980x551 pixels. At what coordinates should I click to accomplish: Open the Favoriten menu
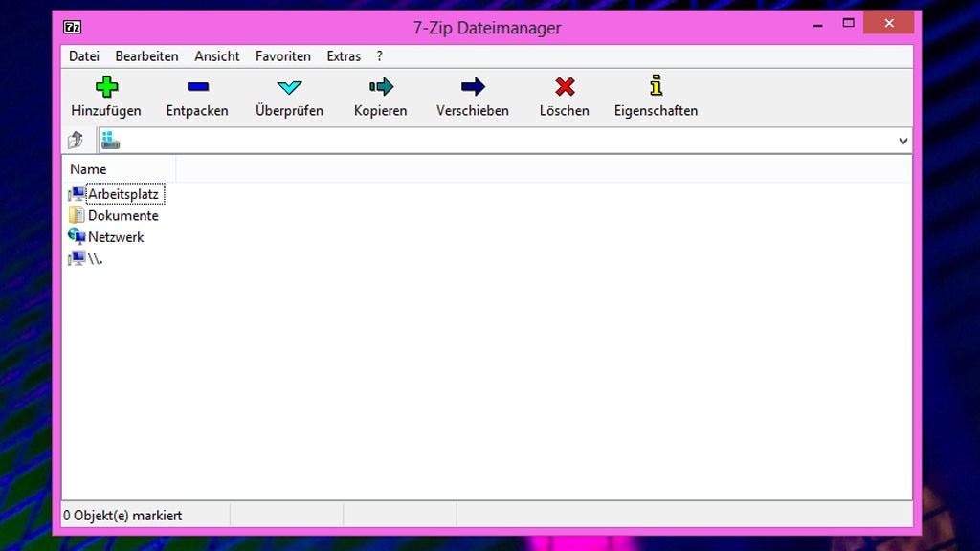coord(282,55)
